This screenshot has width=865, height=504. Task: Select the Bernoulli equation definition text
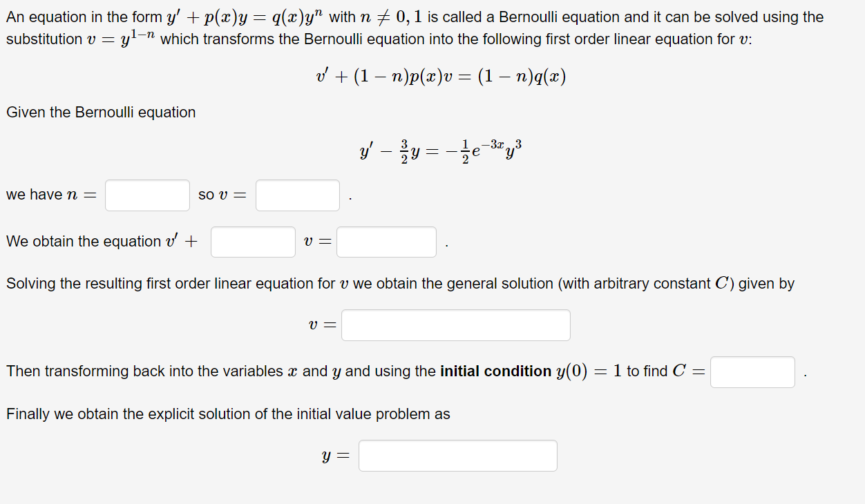[x=415, y=17]
